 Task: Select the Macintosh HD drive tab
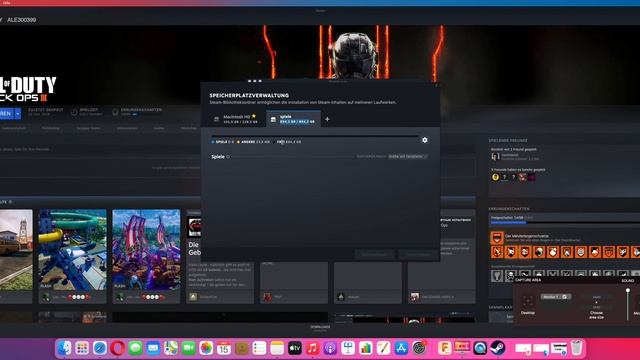pos(236,119)
